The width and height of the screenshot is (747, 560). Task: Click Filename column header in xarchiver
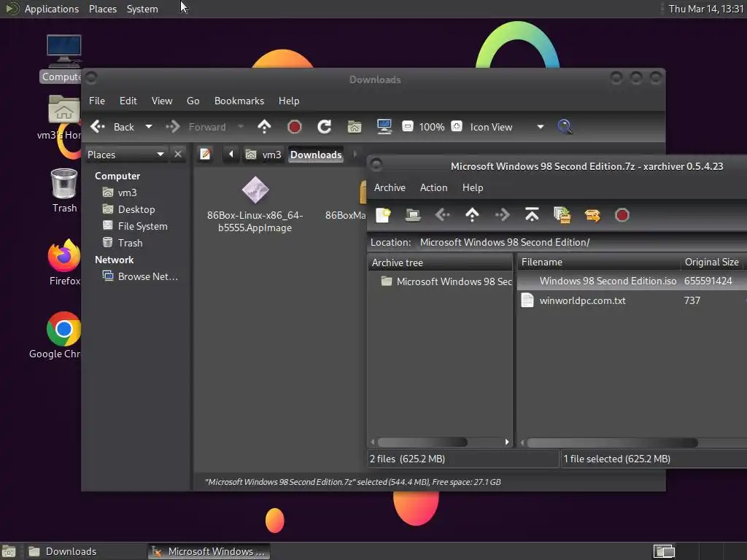tap(598, 262)
